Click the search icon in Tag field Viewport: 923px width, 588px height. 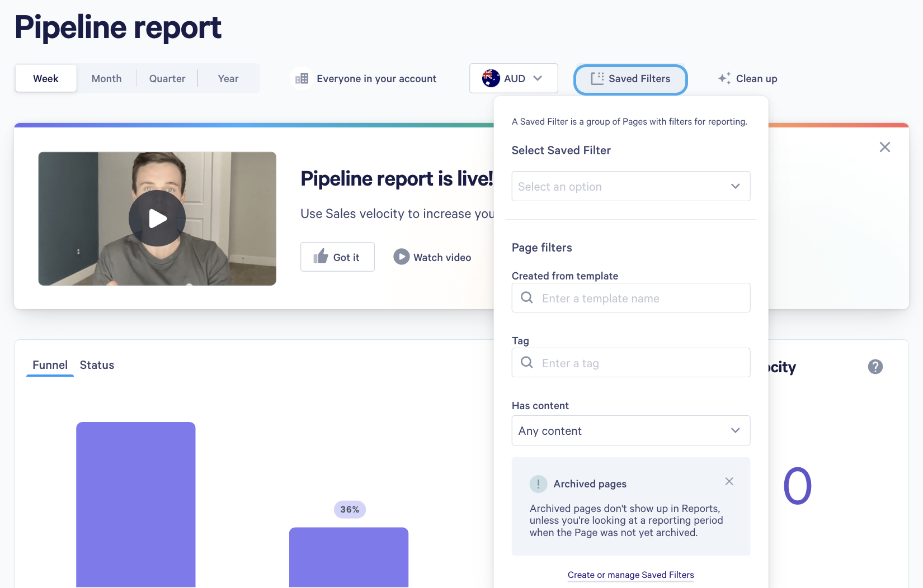tap(527, 362)
